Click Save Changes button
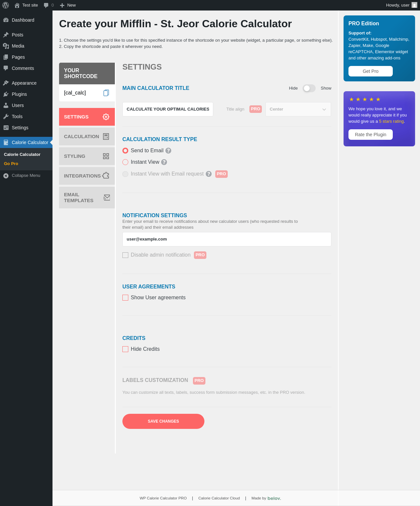The width and height of the screenshot is (420, 506). [163, 421]
